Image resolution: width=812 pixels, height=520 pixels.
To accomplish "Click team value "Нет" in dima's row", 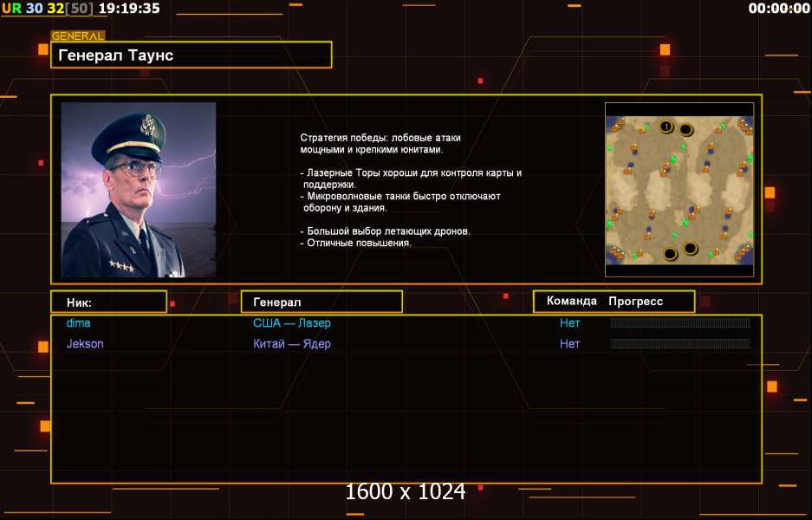I will [569, 322].
